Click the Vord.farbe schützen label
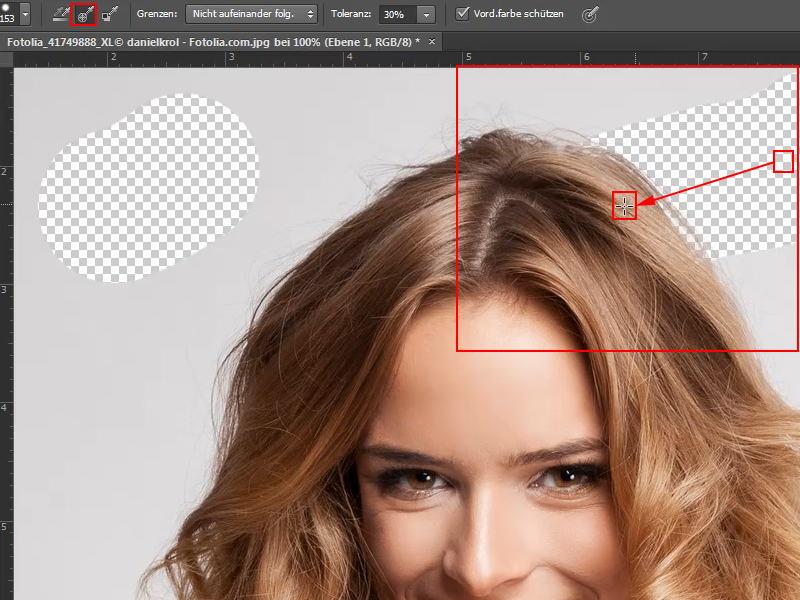 518,14
